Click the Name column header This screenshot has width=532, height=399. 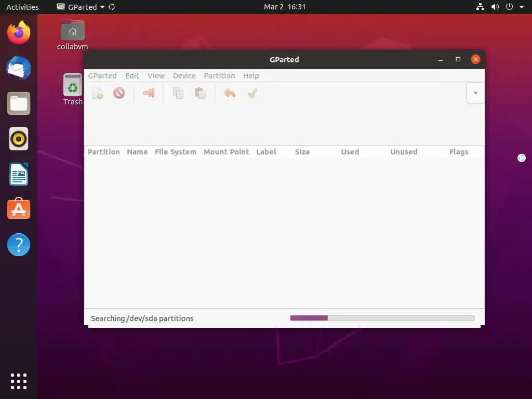[x=137, y=152]
